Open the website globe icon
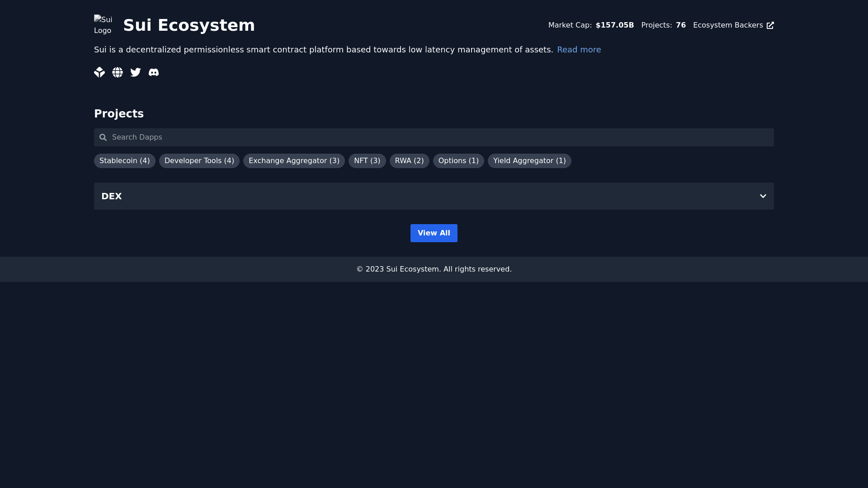This screenshot has height=488, width=868. tap(118, 72)
